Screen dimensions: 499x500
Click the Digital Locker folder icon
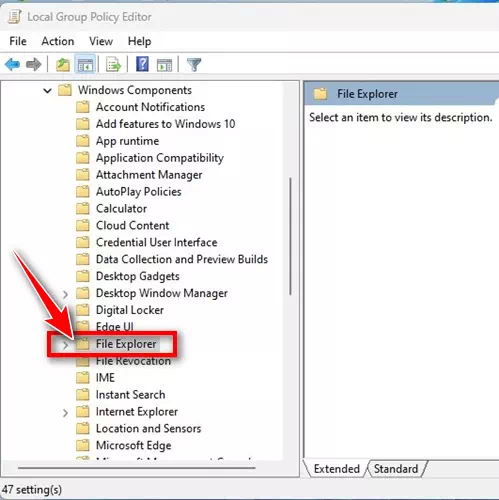click(x=83, y=310)
